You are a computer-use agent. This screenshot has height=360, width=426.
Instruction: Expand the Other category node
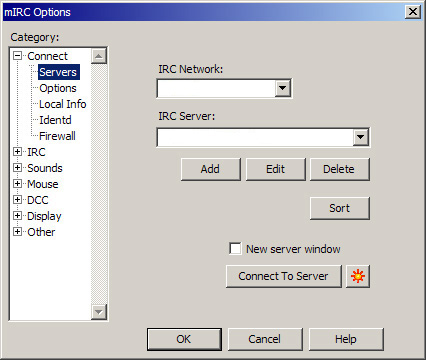17,232
